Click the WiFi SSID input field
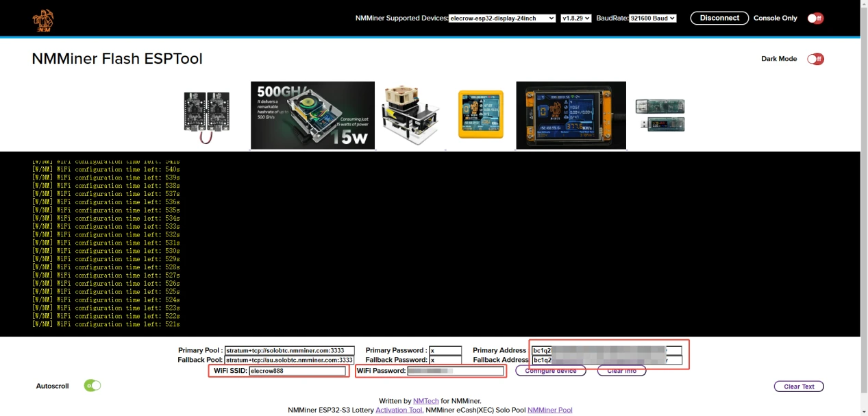 pyautogui.click(x=297, y=371)
